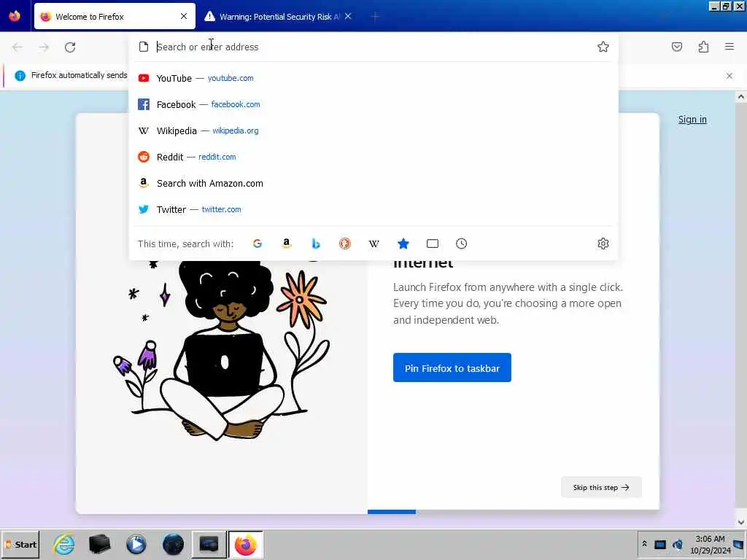Search in History using the clock icon
The image size is (747, 560).
pyautogui.click(x=461, y=244)
